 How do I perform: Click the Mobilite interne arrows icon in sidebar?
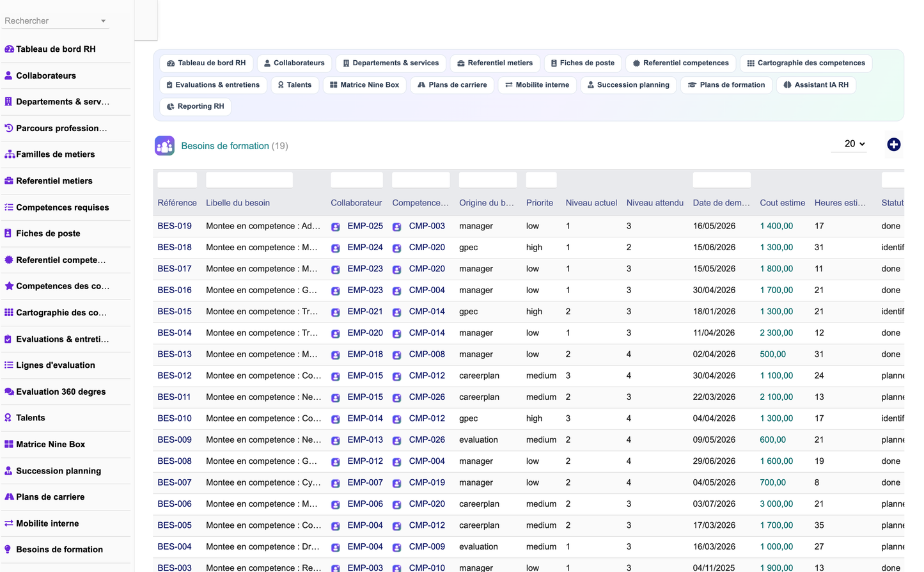coord(9,523)
